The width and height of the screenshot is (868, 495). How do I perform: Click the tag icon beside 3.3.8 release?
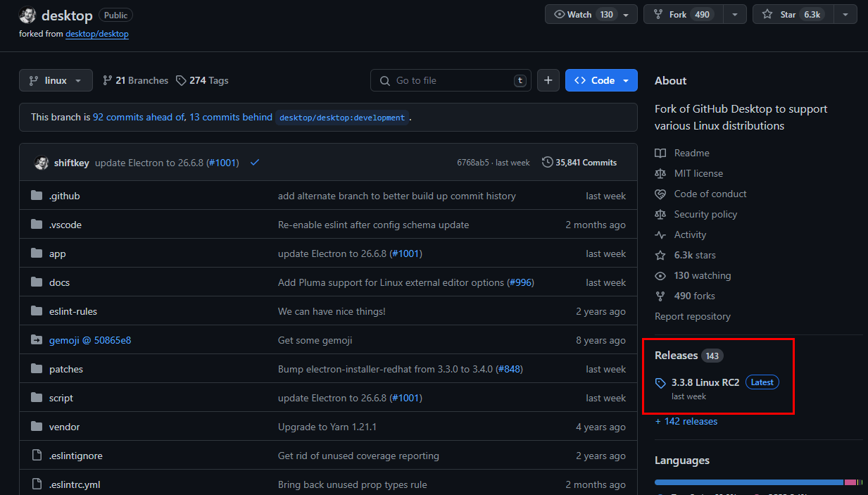pos(660,382)
